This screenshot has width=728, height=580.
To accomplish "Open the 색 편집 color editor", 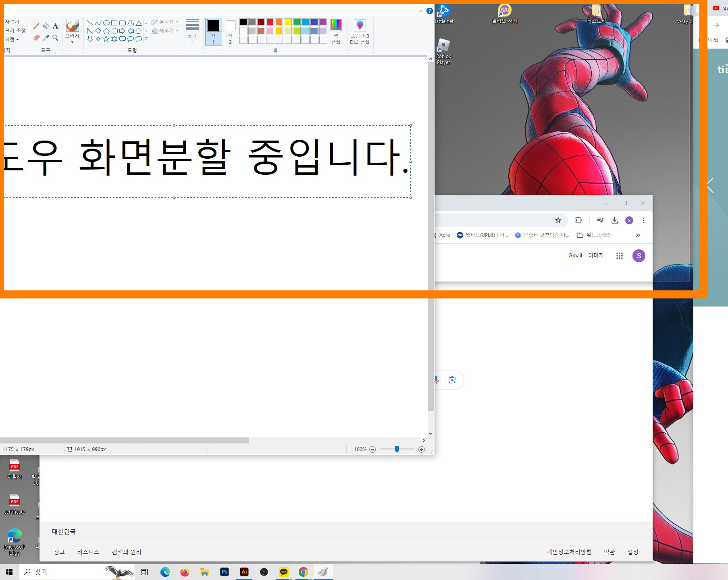I will [336, 32].
